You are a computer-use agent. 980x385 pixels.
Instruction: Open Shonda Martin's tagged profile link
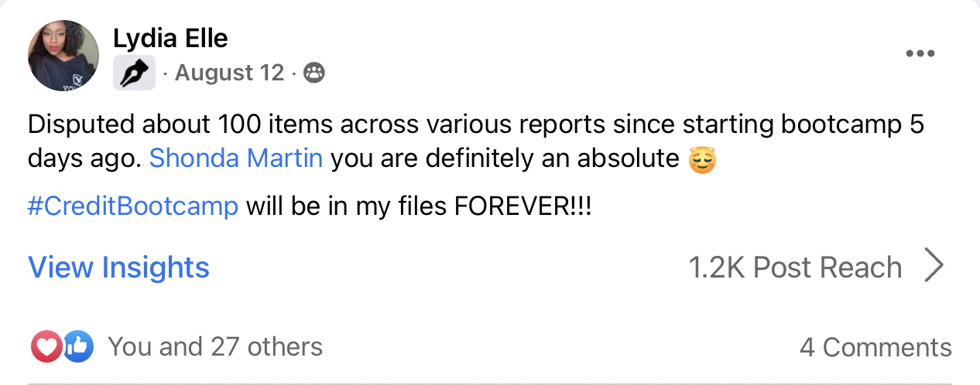point(235,158)
